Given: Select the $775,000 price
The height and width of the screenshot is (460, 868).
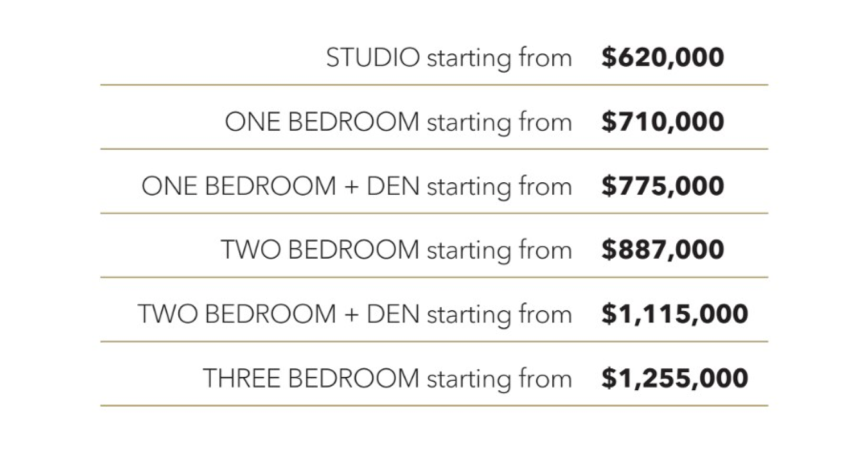Looking at the screenshot, I should [x=663, y=186].
